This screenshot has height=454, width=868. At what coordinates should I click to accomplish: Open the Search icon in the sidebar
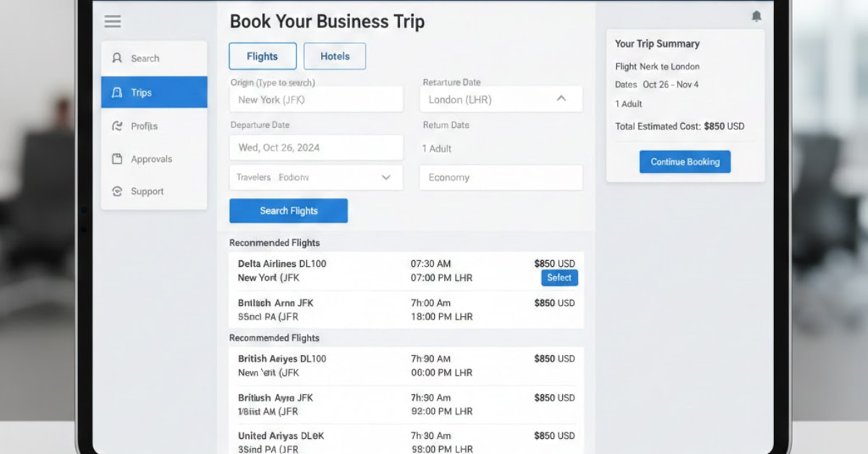(x=116, y=58)
